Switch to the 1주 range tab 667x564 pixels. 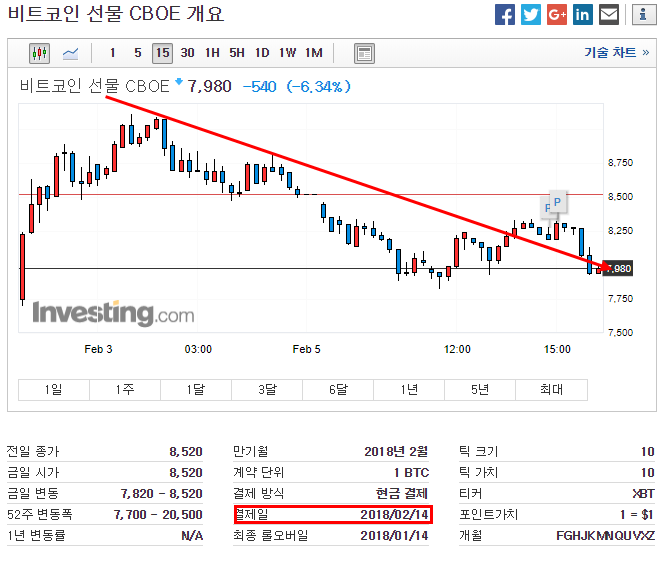[125, 389]
